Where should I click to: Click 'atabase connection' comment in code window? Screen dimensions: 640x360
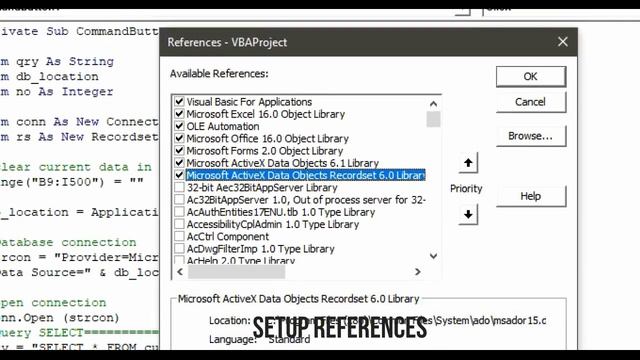pos(68,242)
